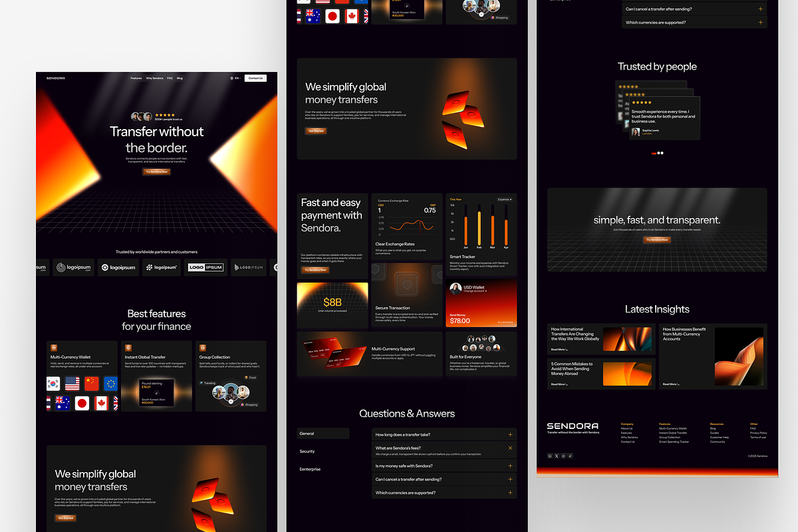Click Sophia Lewis's avatar in the testimonial
This screenshot has width=798, height=532.
(636, 132)
